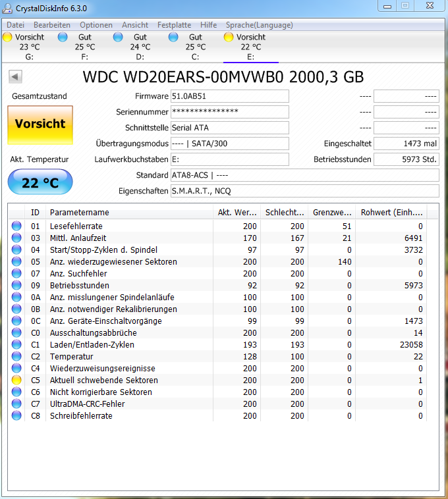Click the 22 °C temperature button
This screenshot has height=499, width=448.
[x=40, y=182]
